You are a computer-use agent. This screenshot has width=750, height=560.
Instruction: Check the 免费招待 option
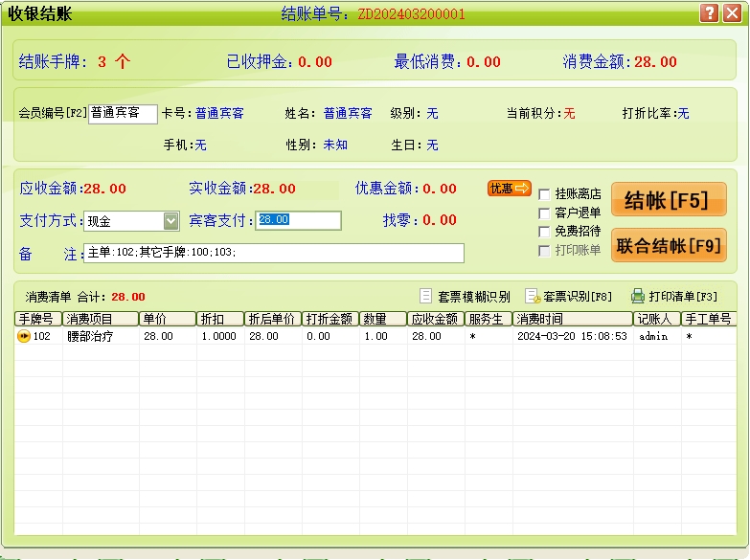point(544,232)
